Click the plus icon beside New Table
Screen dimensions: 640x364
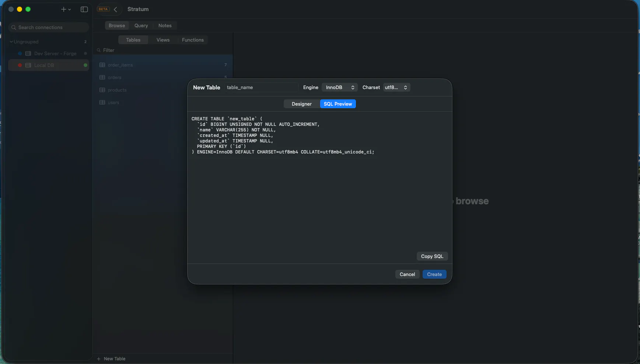coord(98,359)
